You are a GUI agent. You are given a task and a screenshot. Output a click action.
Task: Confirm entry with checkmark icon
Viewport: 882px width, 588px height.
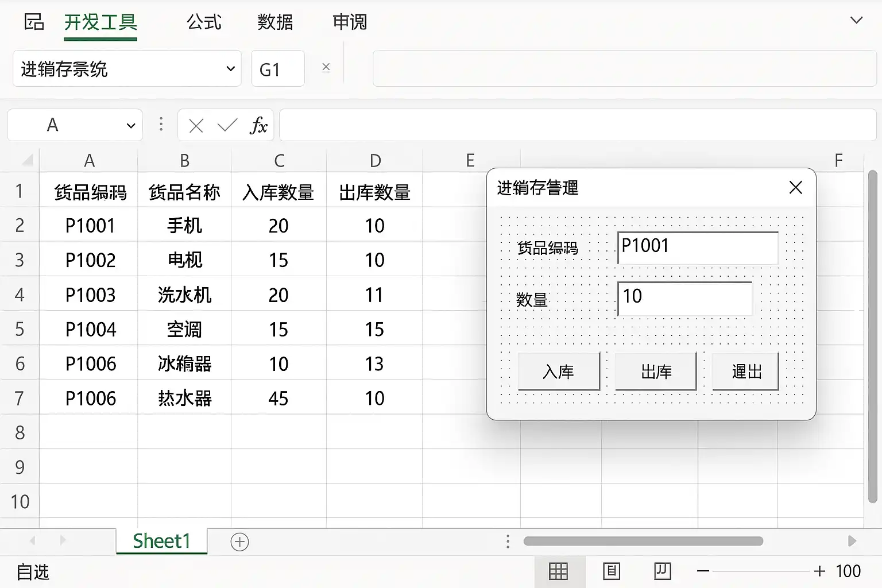(x=227, y=125)
